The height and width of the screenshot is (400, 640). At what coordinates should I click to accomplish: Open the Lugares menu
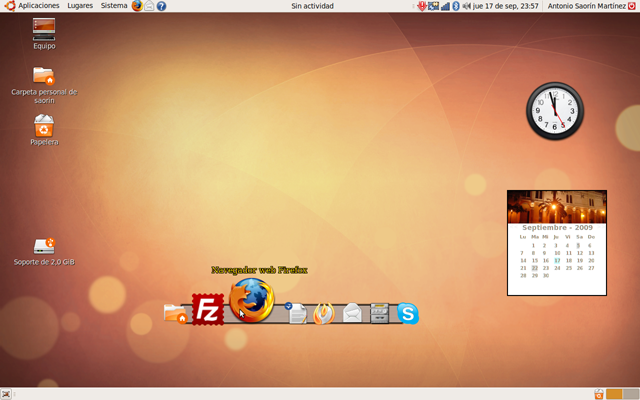(80, 6)
